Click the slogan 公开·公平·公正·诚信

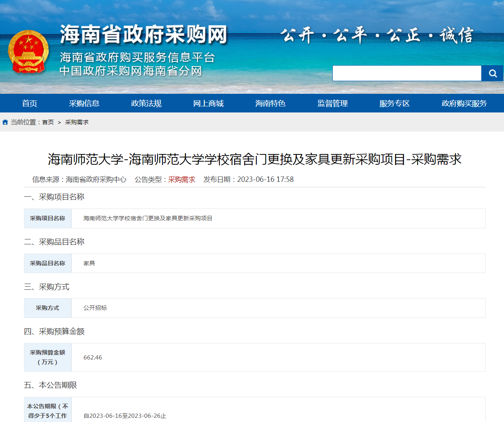point(377,35)
